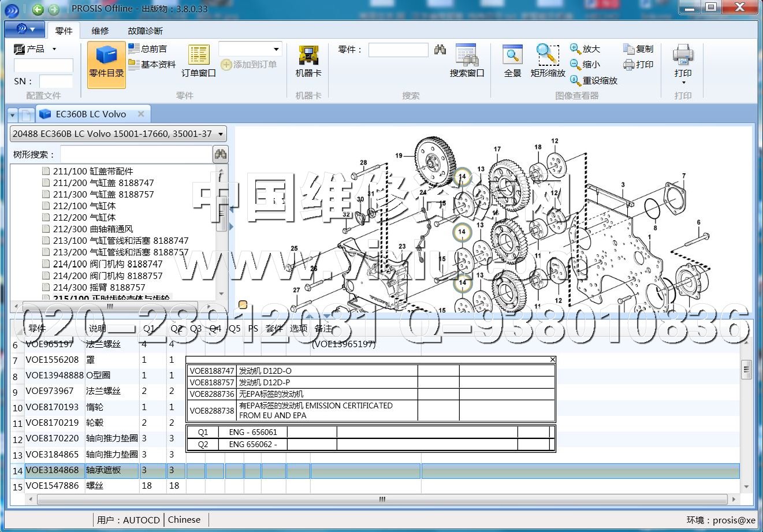Click the parts table horizontal scrollbar

(x=381, y=499)
